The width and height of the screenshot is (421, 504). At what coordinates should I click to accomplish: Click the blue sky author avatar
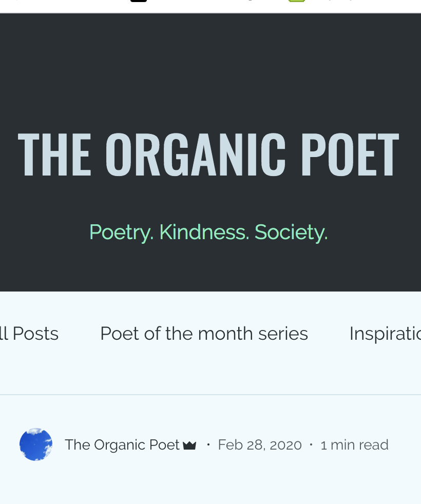[36, 444]
